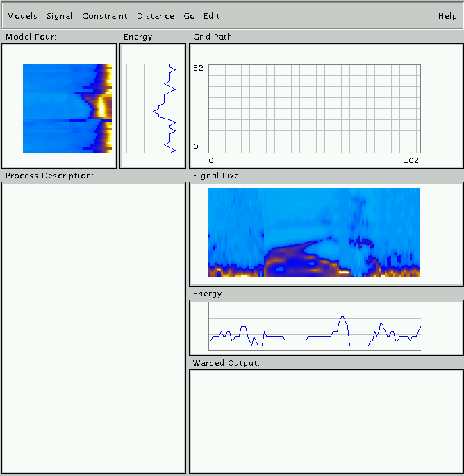Open the Help menu
Viewport: 464px width, 476px height.
[x=447, y=16]
